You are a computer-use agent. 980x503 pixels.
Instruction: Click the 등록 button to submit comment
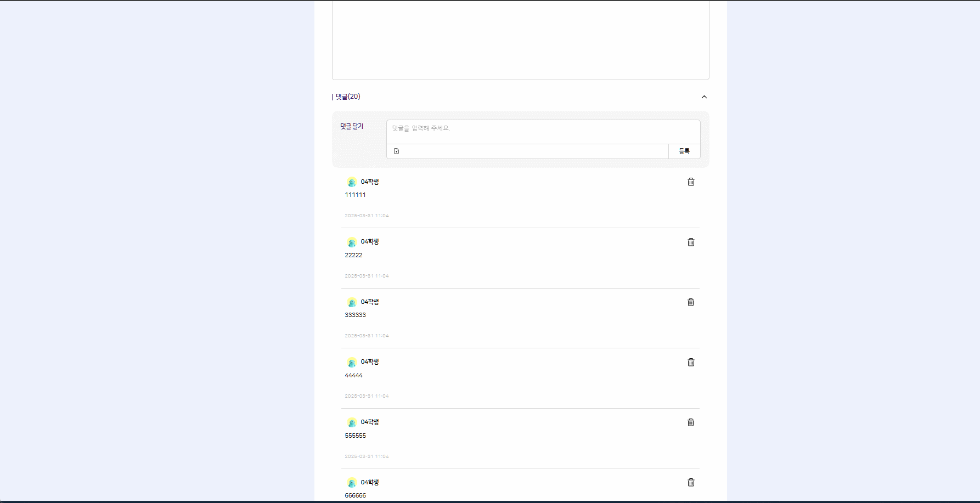[684, 151]
